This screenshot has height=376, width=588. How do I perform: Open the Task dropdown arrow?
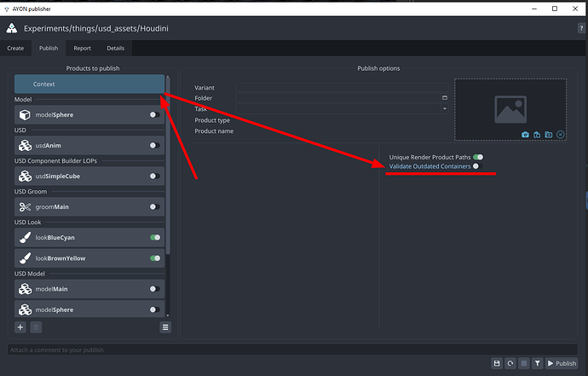click(x=445, y=109)
